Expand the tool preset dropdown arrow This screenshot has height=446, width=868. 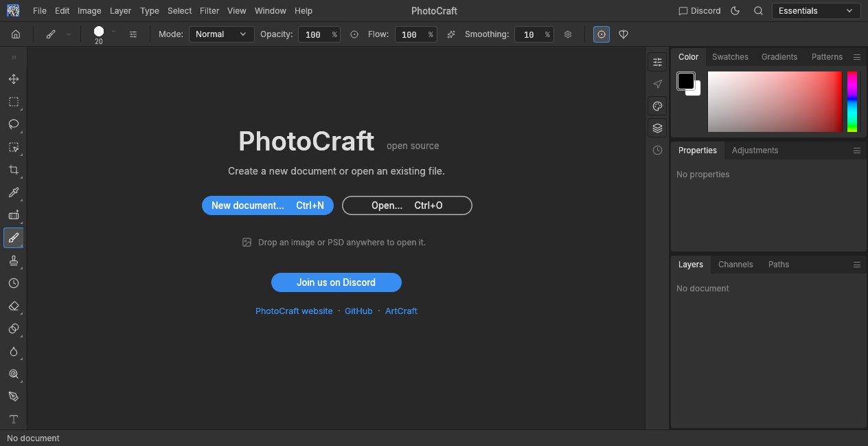[69, 34]
